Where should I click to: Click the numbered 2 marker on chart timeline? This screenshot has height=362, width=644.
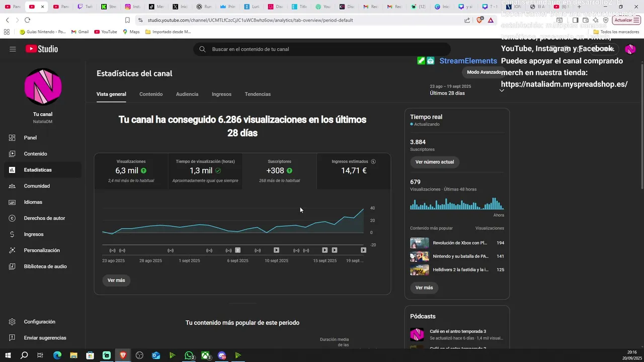coord(238,250)
